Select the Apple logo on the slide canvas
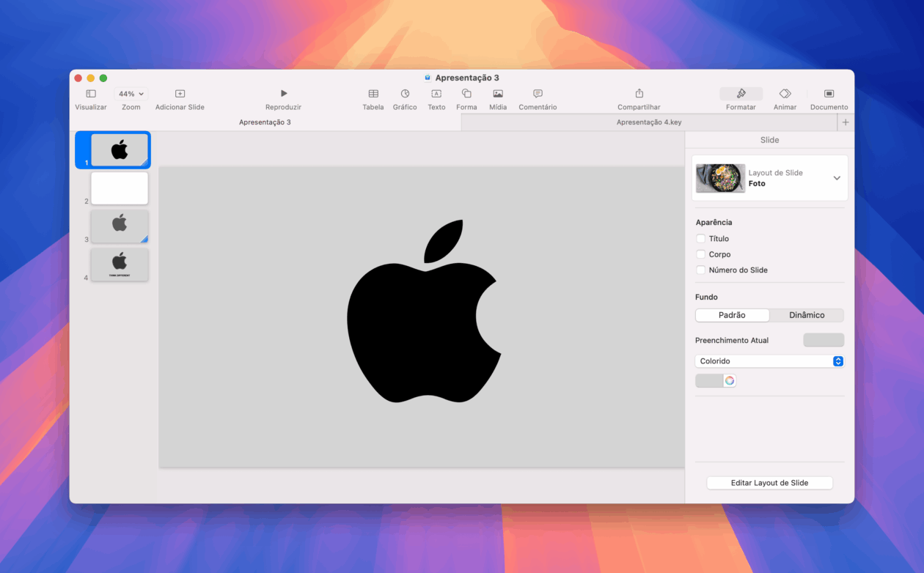Viewport: 924px width, 573px height. [x=425, y=311]
